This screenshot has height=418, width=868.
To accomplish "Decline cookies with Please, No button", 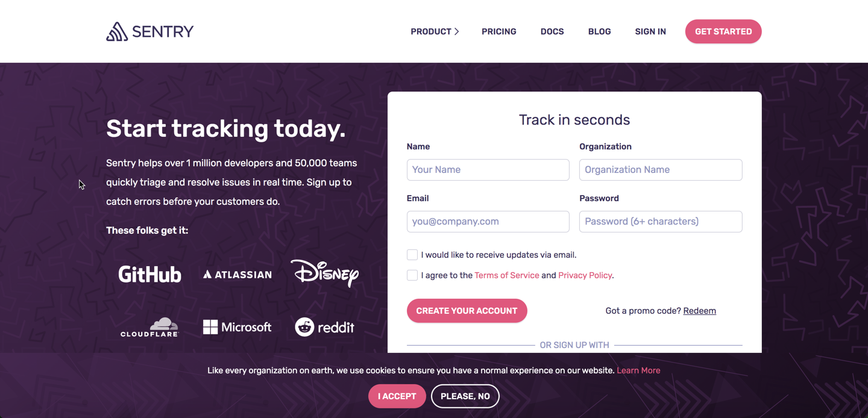I will [465, 396].
